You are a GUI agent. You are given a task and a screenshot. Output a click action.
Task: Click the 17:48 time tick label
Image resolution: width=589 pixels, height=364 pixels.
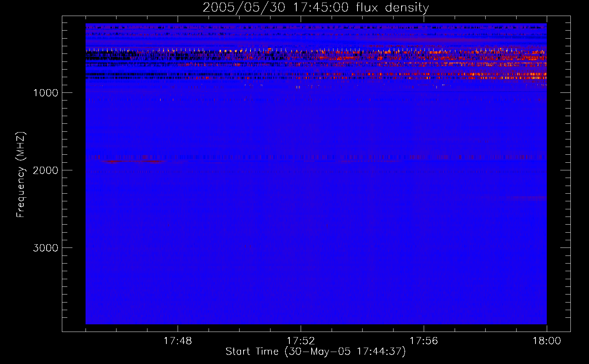point(178,341)
